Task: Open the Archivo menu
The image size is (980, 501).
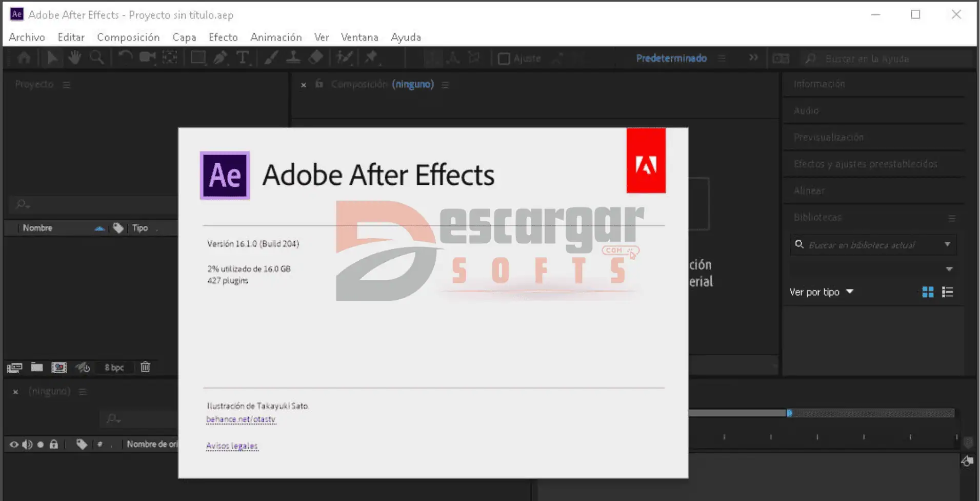Action: tap(27, 37)
